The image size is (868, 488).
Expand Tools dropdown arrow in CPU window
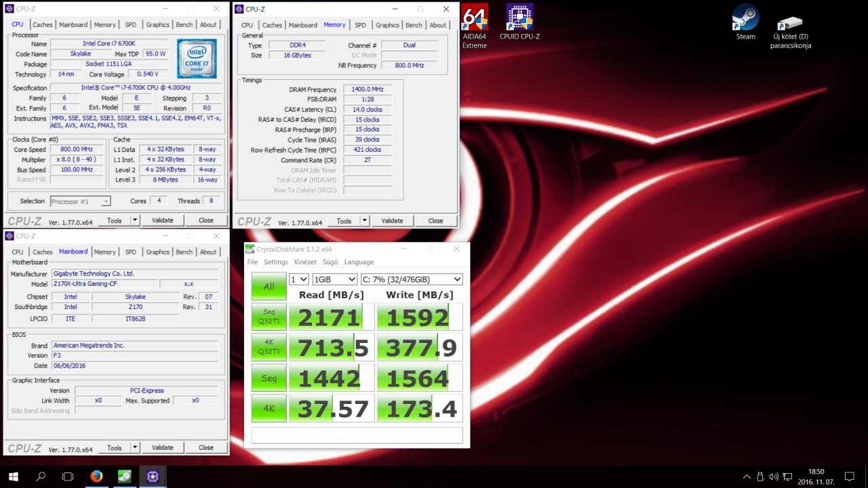(x=134, y=220)
